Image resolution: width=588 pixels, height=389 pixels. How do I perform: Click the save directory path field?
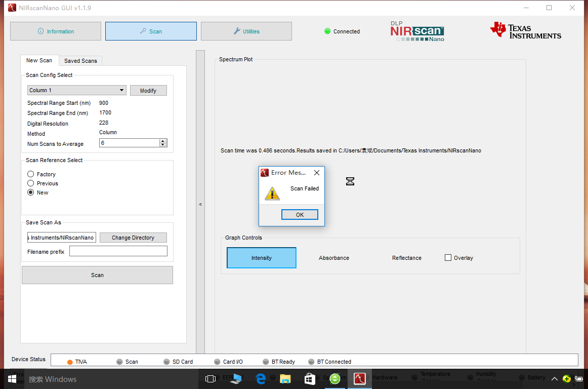coord(62,238)
